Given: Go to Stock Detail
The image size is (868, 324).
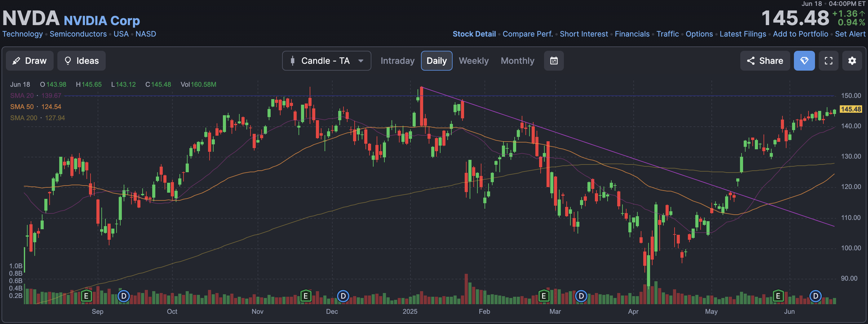Looking at the screenshot, I should 474,34.
